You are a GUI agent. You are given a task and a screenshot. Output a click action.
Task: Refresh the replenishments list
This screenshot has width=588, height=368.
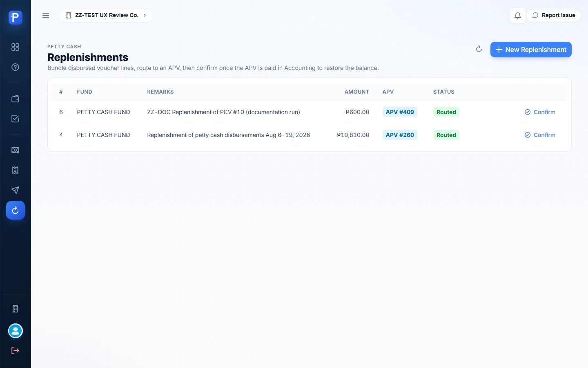click(x=479, y=49)
